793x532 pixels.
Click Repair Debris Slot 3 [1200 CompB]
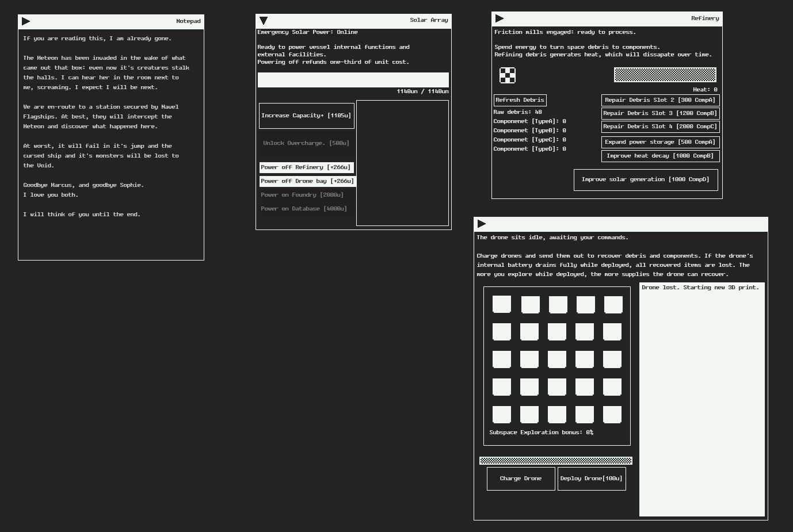[660, 113]
